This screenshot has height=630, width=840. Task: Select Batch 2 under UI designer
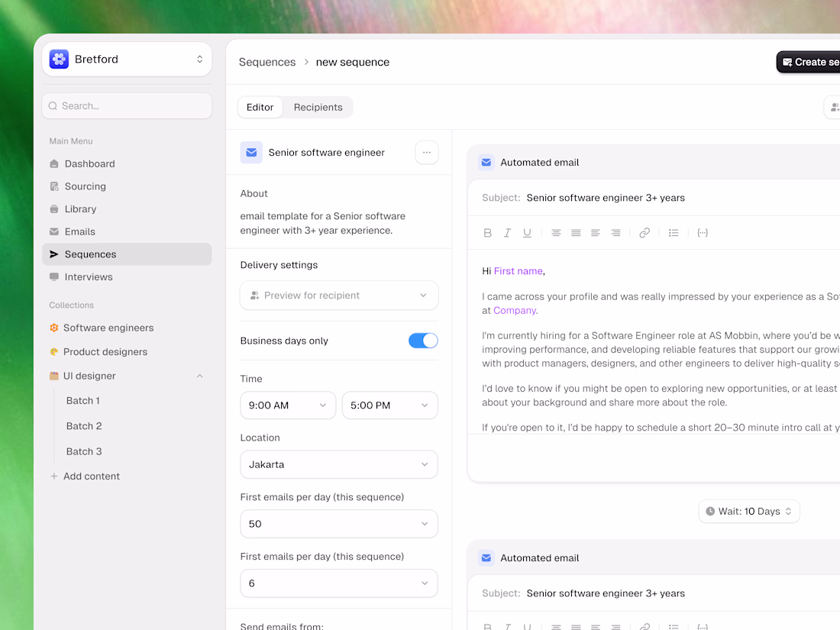pyautogui.click(x=84, y=426)
